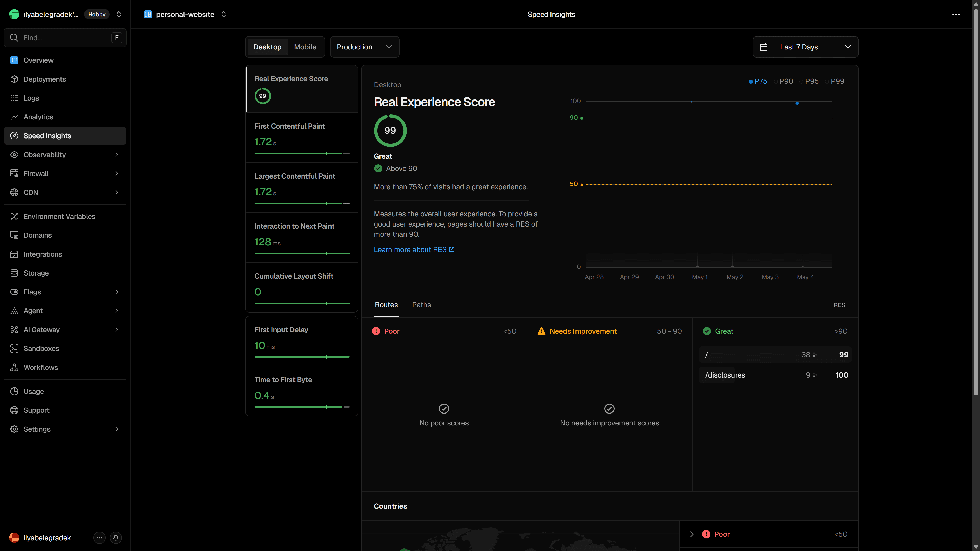Click the Environment Variables icon
The height and width of the screenshot is (551, 980).
[x=14, y=216]
